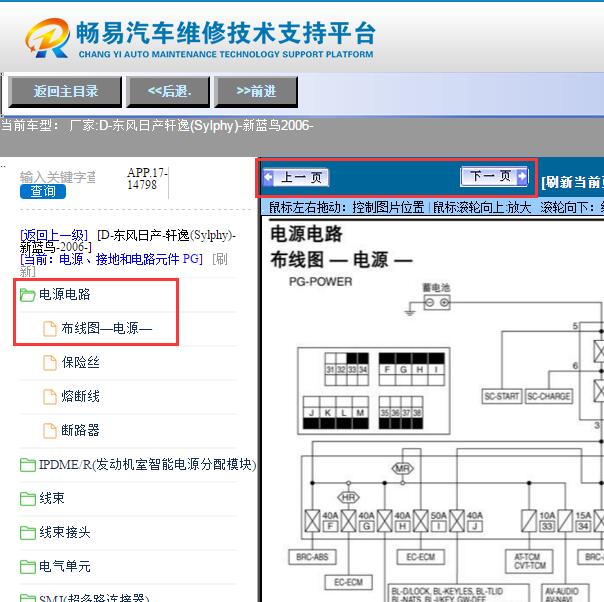Screen dimensions: 604x602
Task: Click the document icon beside 熔断线
Action: [50, 396]
